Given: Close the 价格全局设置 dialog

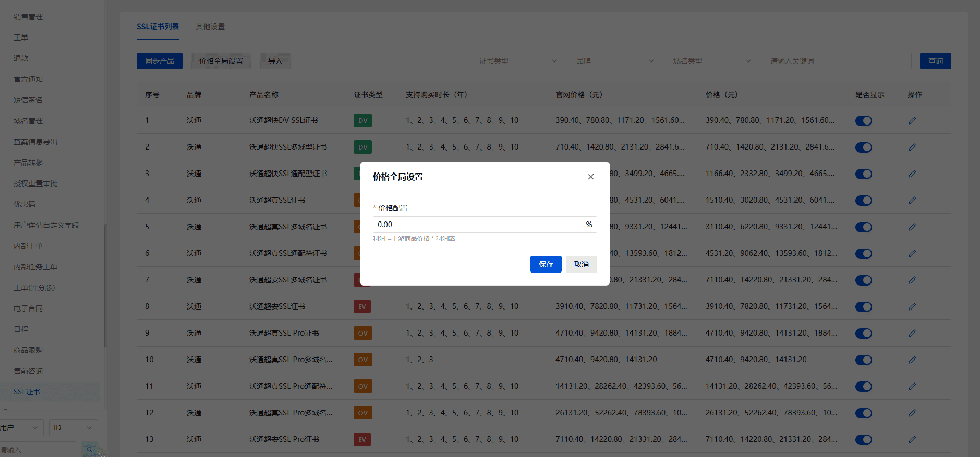Looking at the screenshot, I should tap(591, 177).
